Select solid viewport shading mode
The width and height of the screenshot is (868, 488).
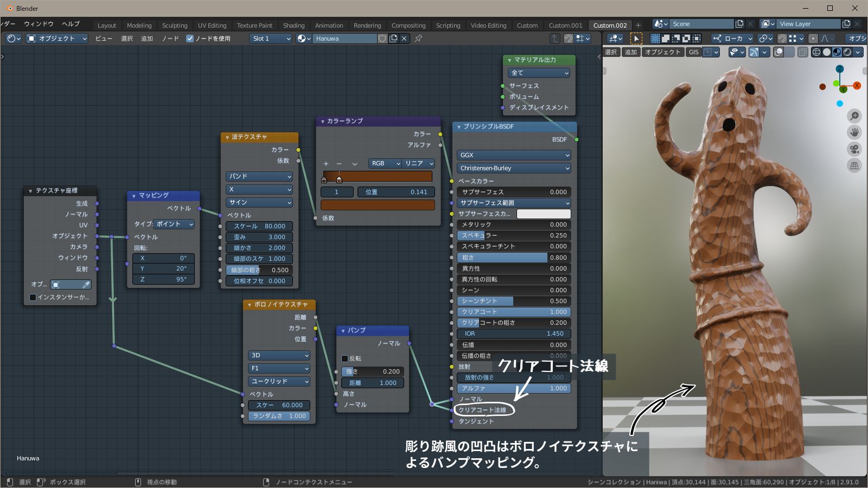coord(827,52)
